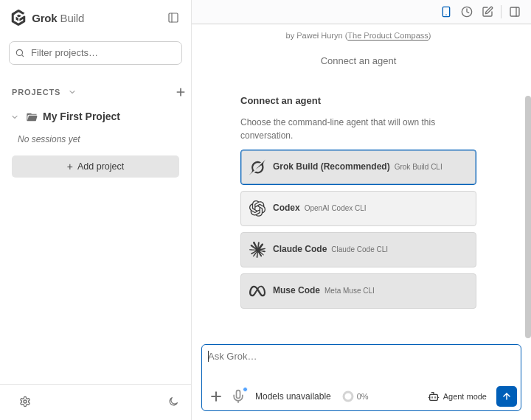The width and height of the screenshot is (531, 420).
Task: Click the 'Grok Build CLI' sublabel
Action: [418, 167]
